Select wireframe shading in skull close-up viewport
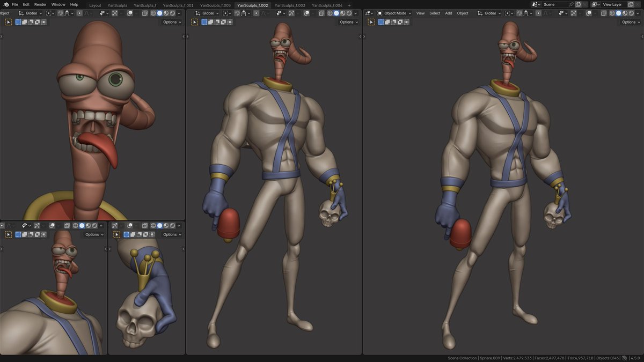 click(x=153, y=226)
